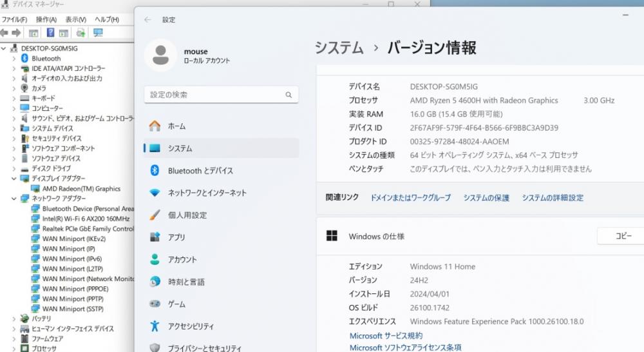Open Microsoft サービス規約 link
The image size is (644, 352).
(386, 335)
